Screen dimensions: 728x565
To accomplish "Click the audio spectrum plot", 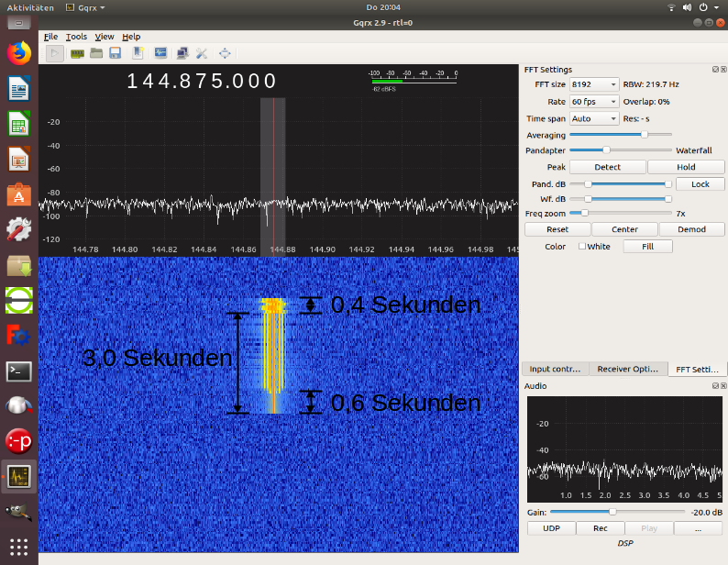I will [624, 449].
